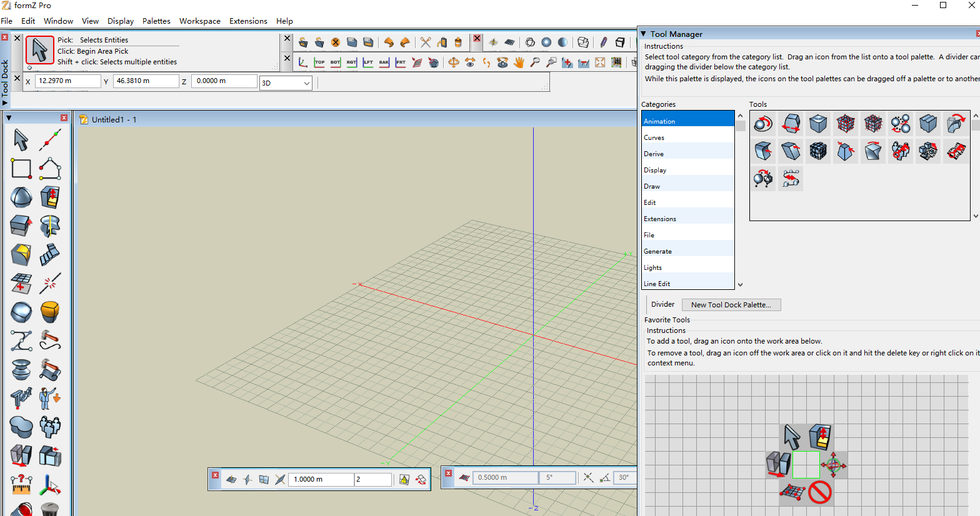Click the 0.5000 m snap distance field
Screen dimensions: 980x516
505,477
